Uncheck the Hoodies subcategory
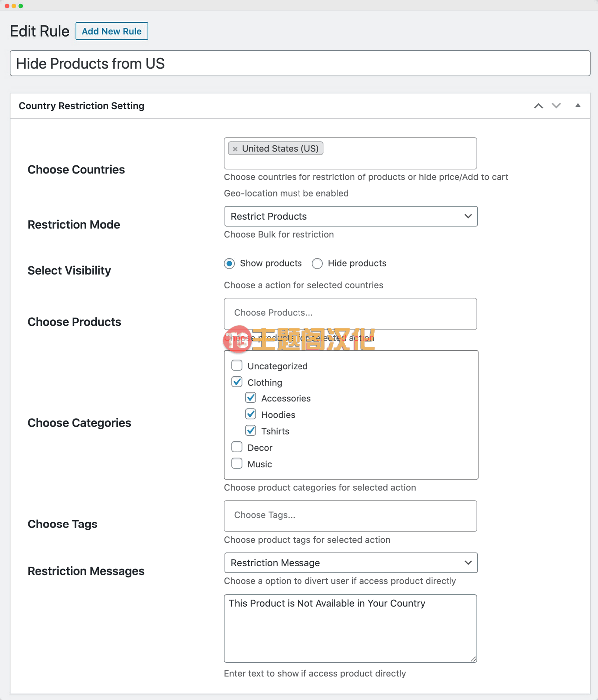 tap(251, 414)
